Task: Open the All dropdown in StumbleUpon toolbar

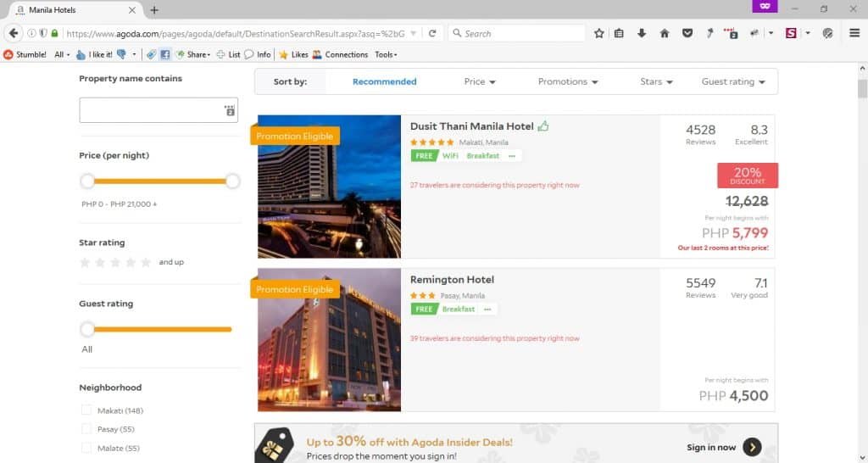Action: pos(62,54)
